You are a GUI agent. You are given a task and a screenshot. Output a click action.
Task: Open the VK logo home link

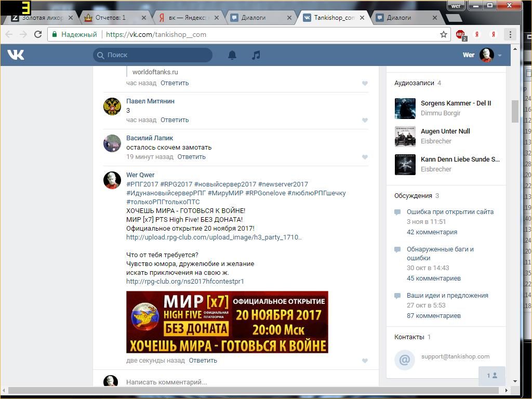pyautogui.click(x=16, y=55)
